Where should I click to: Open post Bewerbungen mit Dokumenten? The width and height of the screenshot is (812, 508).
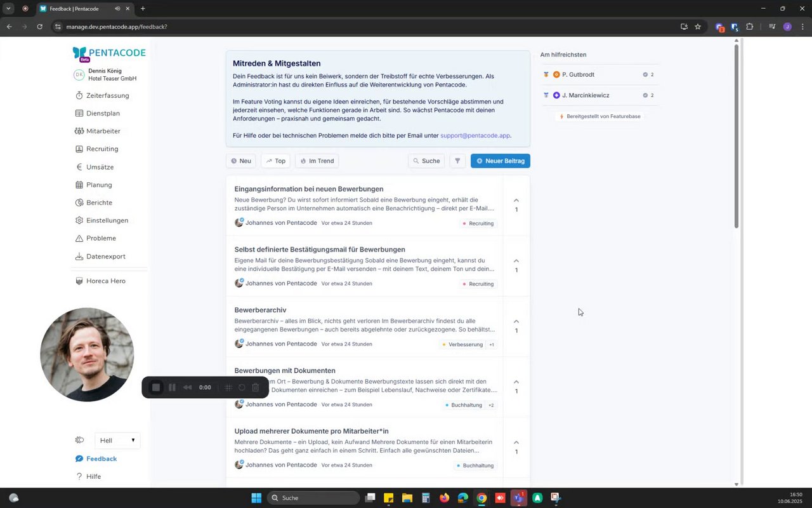tap(285, 371)
